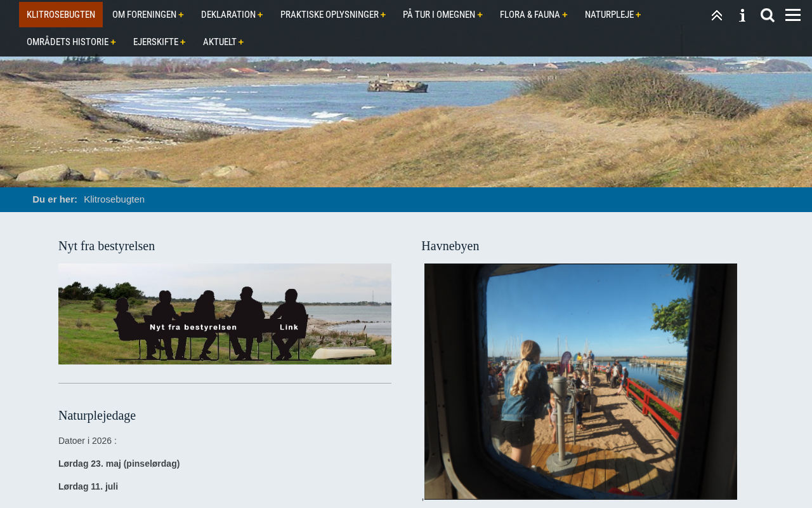The width and height of the screenshot is (812, 508).
Task: Expand the plus beside Aktuelt
Action: [x=241, y=42]
